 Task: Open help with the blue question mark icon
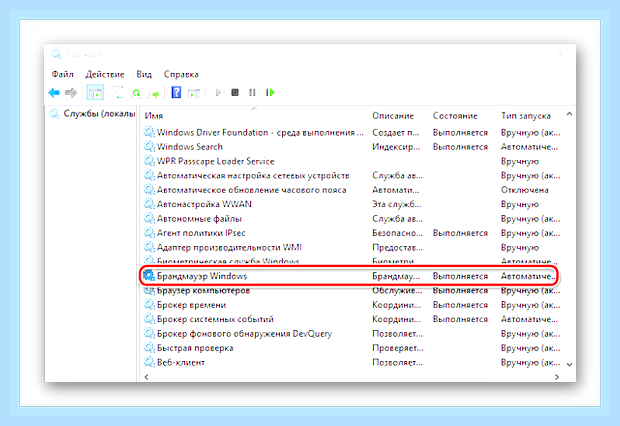[176, 93]
